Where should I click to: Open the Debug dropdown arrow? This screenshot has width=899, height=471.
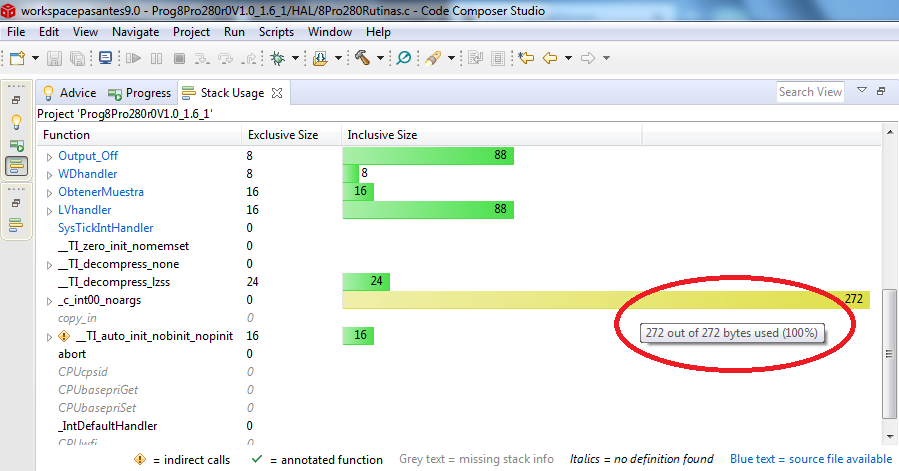(295, 58)
